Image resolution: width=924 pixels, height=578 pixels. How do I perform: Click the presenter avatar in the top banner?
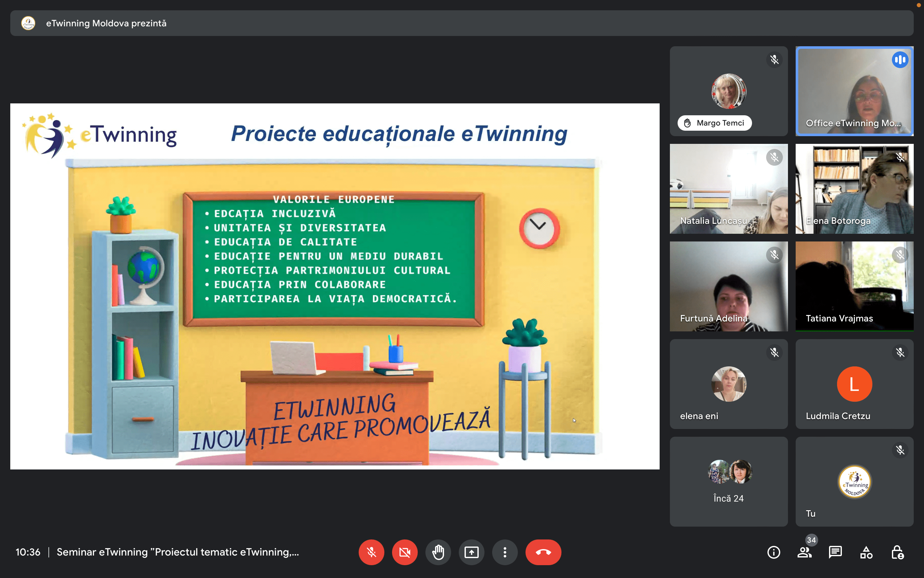point(28,23)
